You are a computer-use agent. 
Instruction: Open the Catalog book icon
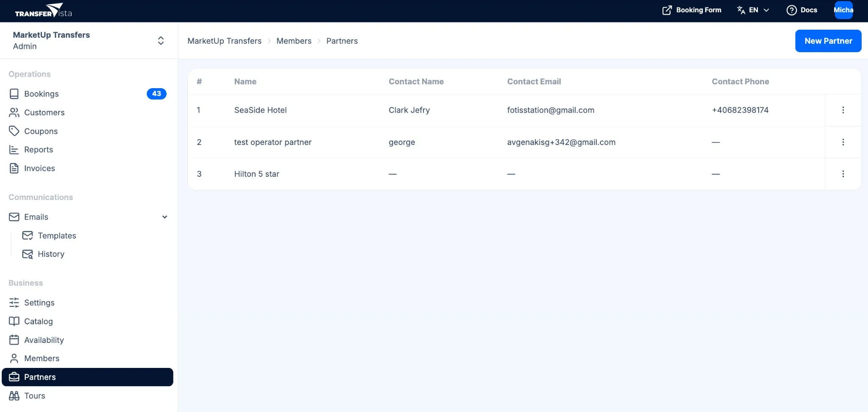point(14,321)
